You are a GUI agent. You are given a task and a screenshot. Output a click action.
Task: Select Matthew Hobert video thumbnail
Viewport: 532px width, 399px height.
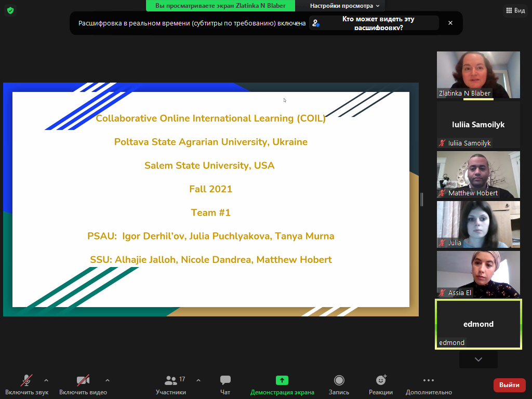click(478, 175)
